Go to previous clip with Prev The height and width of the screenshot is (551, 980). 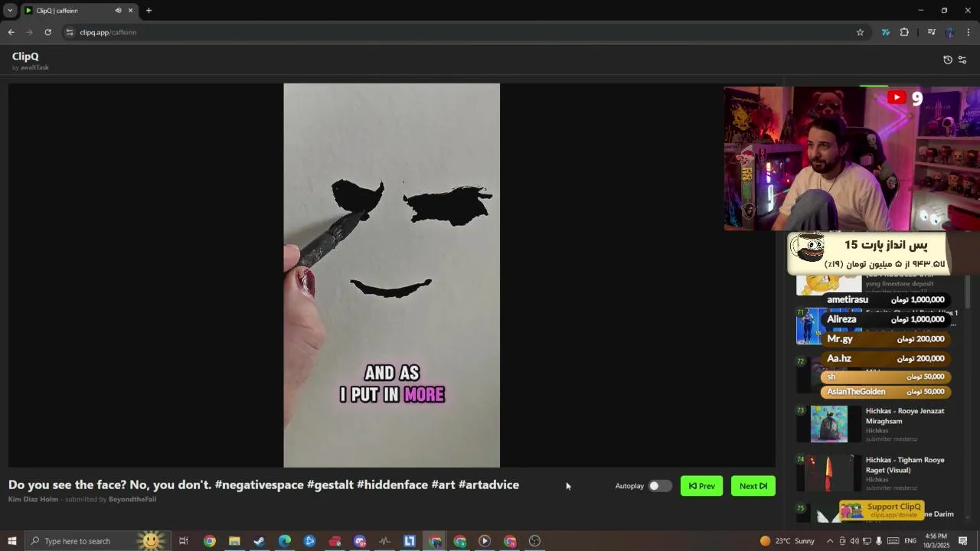click(701, 486)
